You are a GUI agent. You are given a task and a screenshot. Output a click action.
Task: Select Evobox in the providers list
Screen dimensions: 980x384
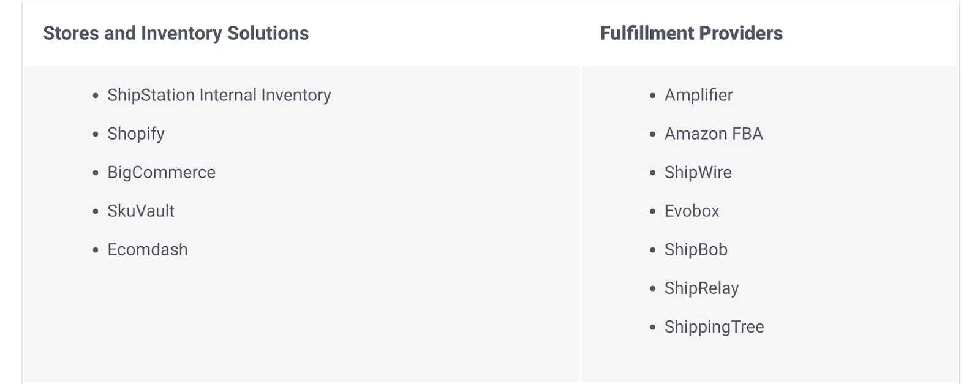pyautogui.click(x=692, y=211)
